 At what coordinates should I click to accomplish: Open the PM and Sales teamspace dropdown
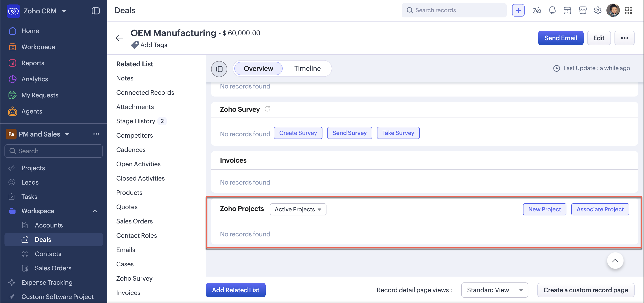[x=67, y=134]
